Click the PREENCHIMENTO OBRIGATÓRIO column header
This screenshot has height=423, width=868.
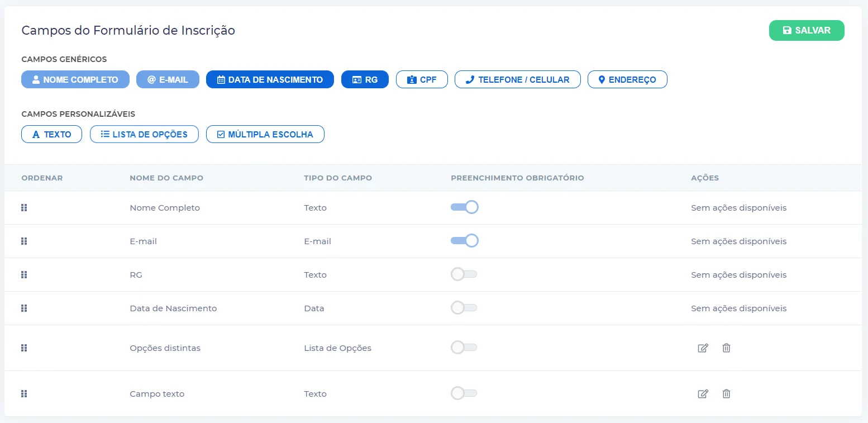(x=517, y=178)
